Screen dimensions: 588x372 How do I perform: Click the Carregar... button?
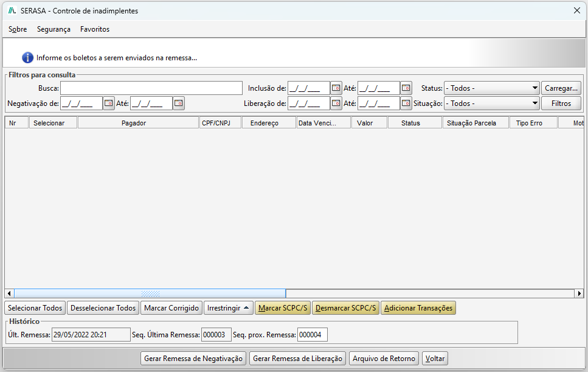click(561, 88)
